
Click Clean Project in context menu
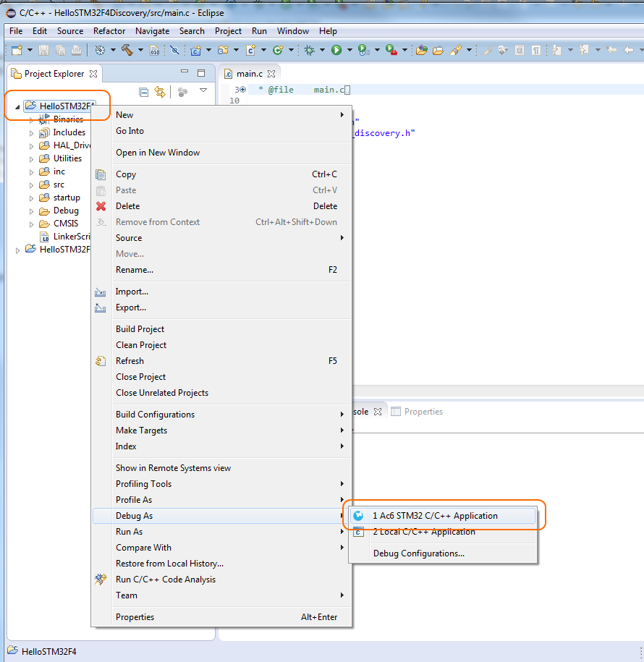point(141,345)
